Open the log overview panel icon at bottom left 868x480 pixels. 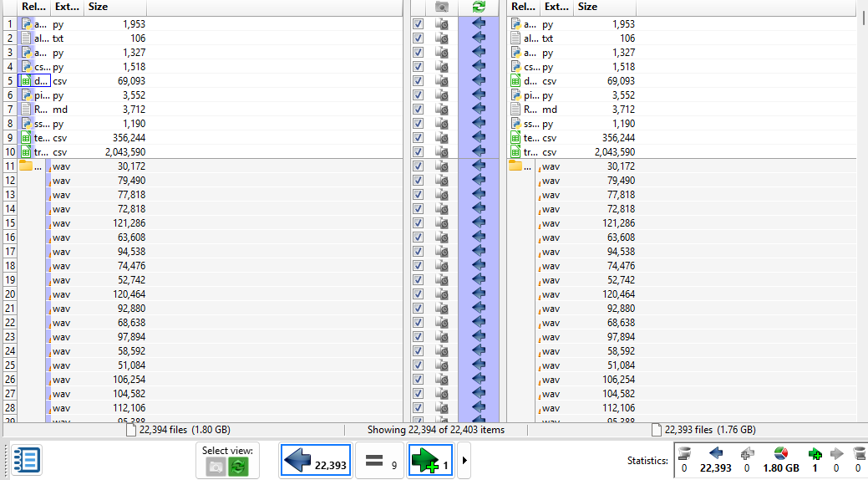click(x=25, y=460)
